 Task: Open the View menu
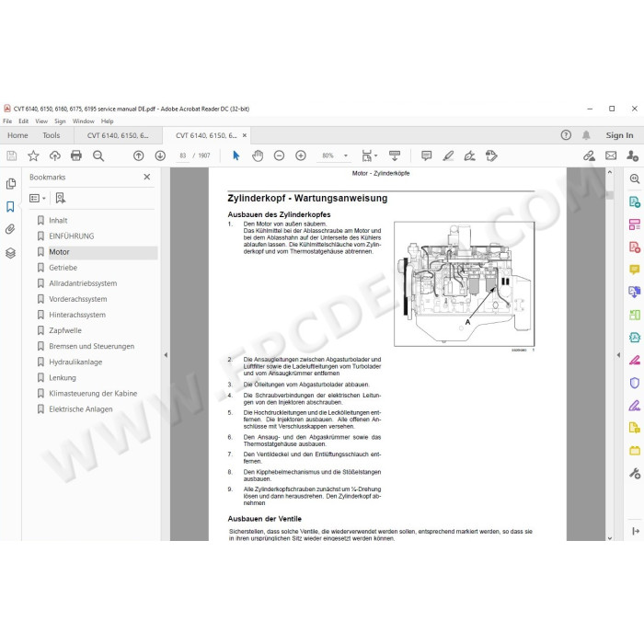click(x=41, y=121)
